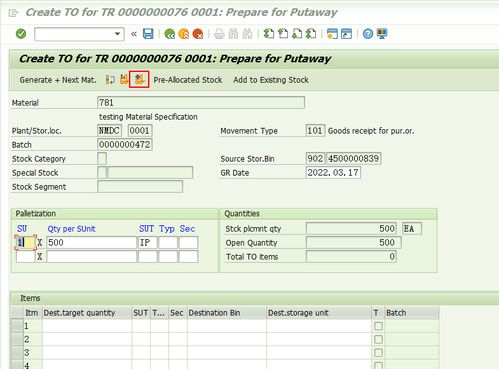
Task: Click the GR Date field 2022.03.17
Action: tap(333, 173)
